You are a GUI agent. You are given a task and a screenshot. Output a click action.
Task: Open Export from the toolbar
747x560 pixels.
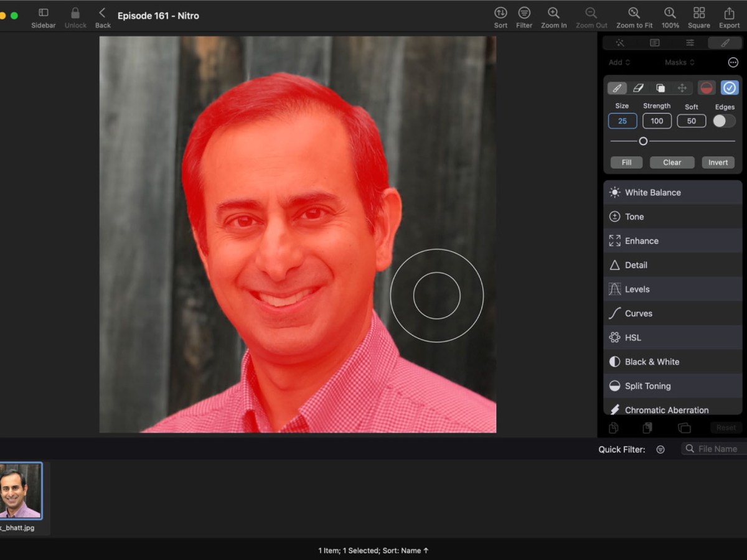729,13
